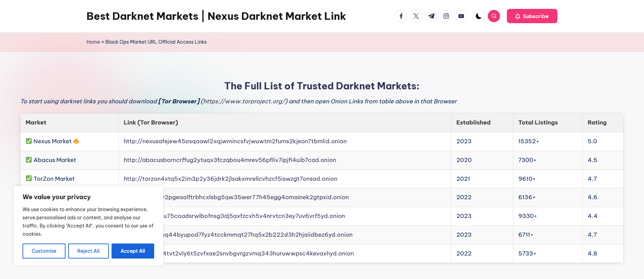Click the Nexus Market name cell
Viewport: 644px width, 279px height.
pos(70,141)
